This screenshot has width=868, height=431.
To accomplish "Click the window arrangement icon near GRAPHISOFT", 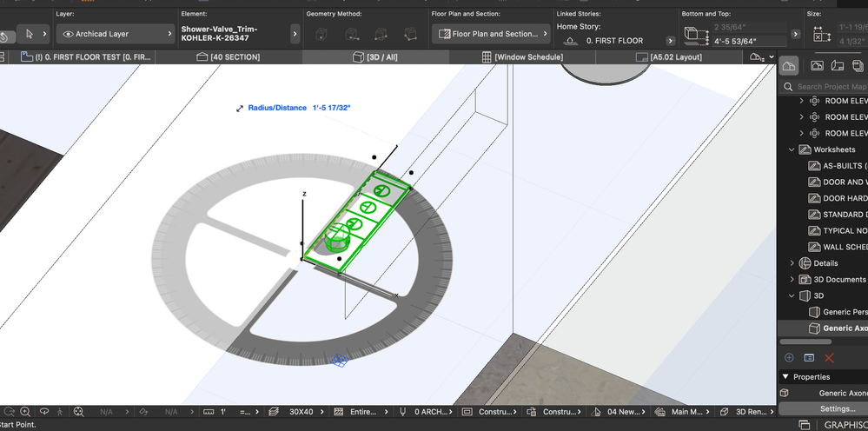I will [805, 425].
